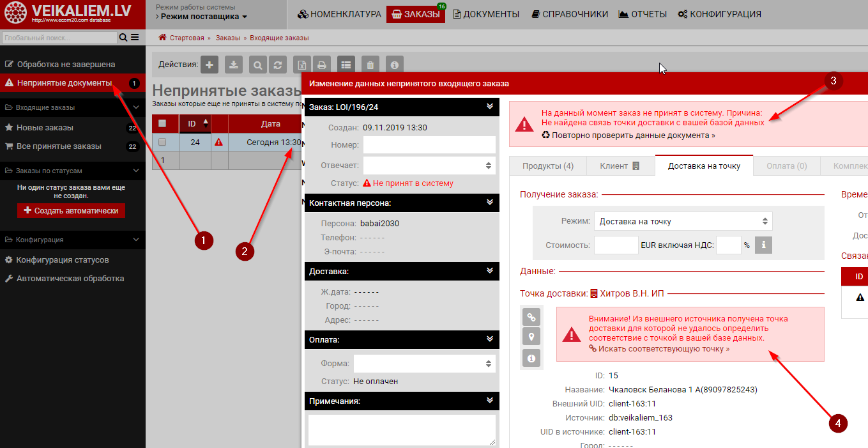Click the plus add icon in actions toolbar
868x448 pixels.
tap(209, 65)
